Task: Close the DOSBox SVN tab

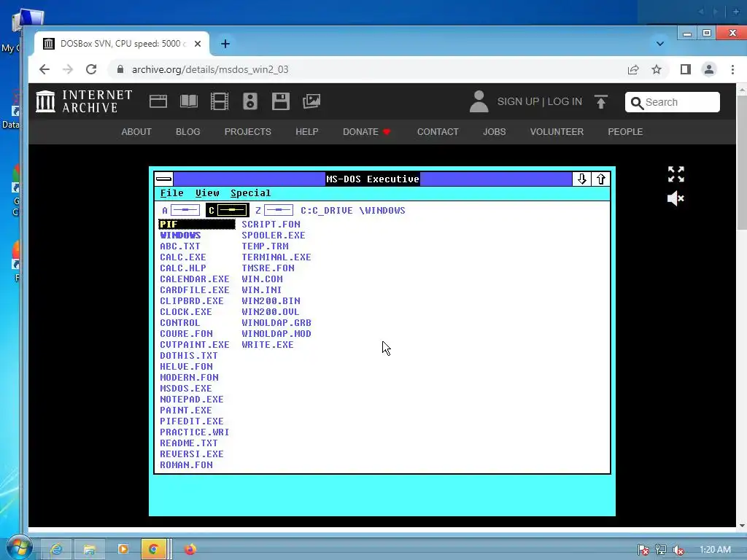Action: click(x=198, y=44)
